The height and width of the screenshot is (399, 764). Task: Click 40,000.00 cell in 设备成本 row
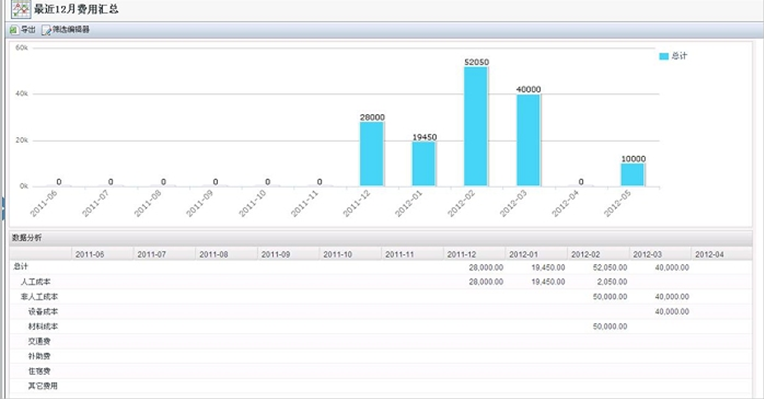click(x=672, y=311)
